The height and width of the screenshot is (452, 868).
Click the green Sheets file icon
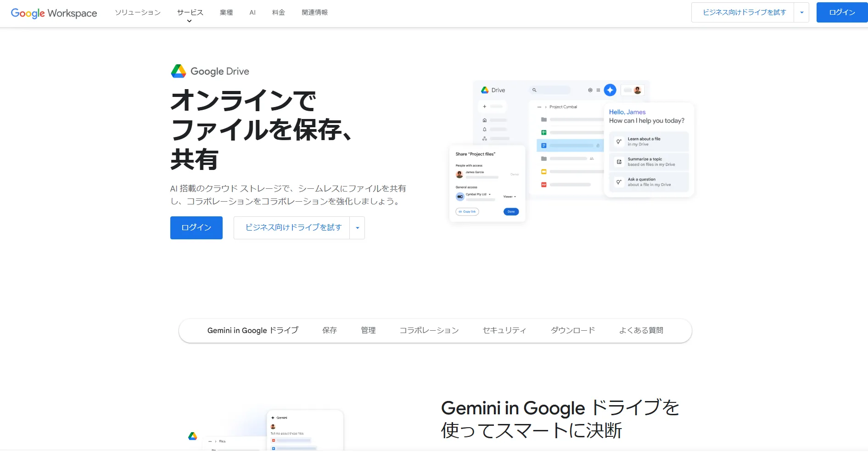[543, 132]
